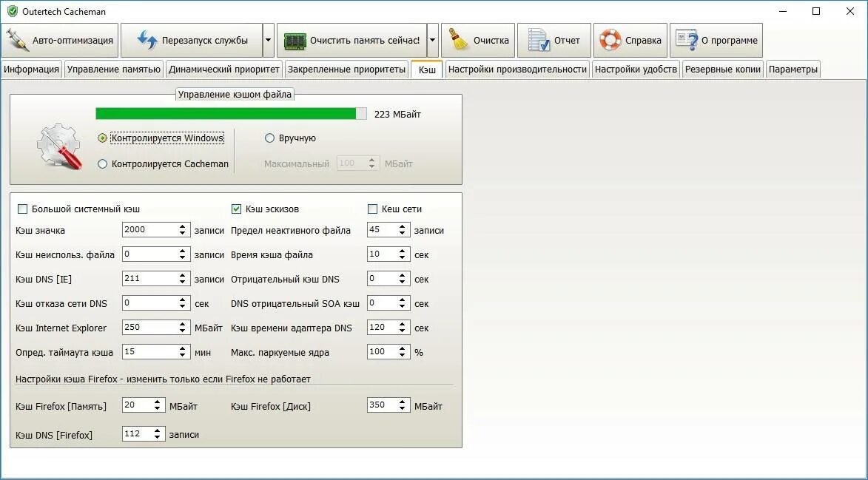Click the Кэш Internet Explorer spinner arrows

click(x=183, y=328)
